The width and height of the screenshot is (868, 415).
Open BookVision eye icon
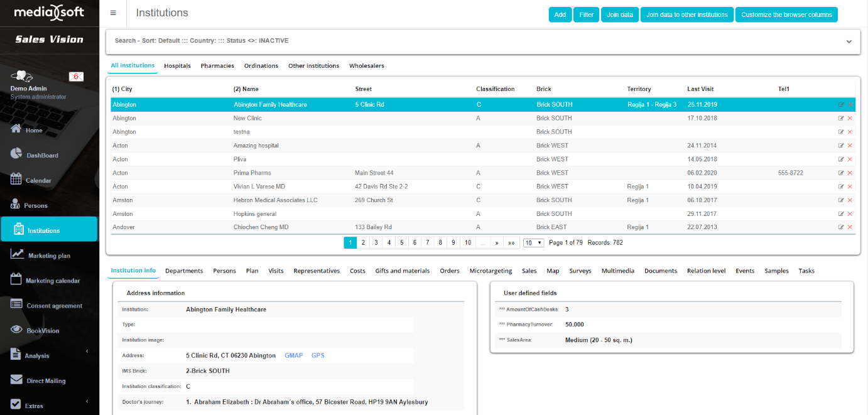tap(16, 330)
